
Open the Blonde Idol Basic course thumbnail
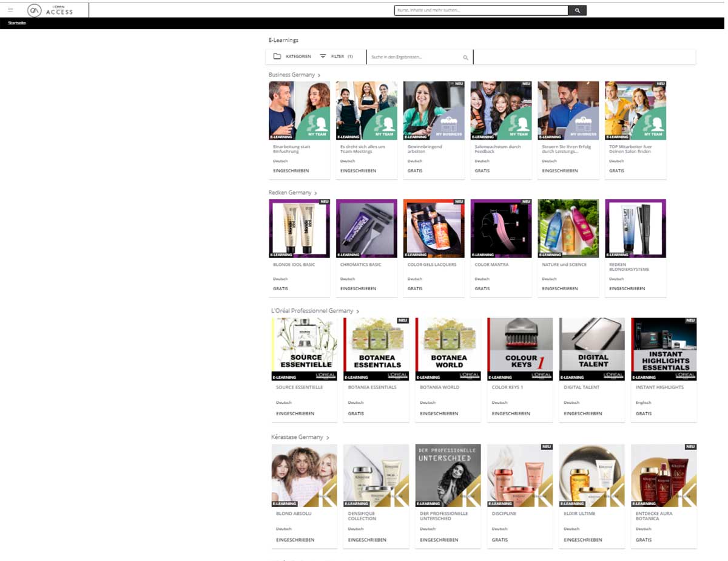click(x=299, y=228)
